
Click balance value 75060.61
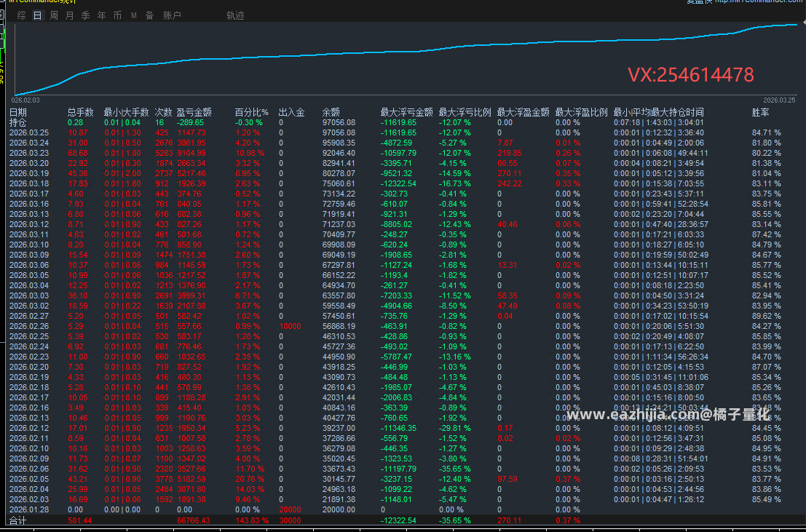339,183
